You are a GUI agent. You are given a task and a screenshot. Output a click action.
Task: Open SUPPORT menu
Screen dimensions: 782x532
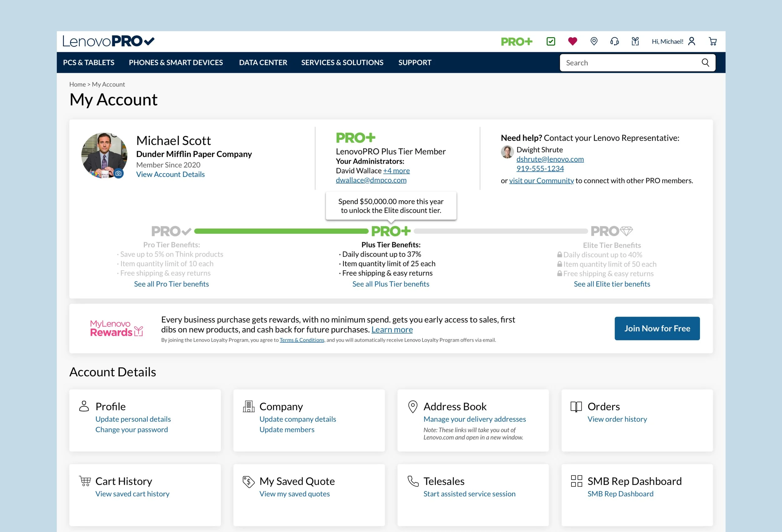[x=414, y=63]
